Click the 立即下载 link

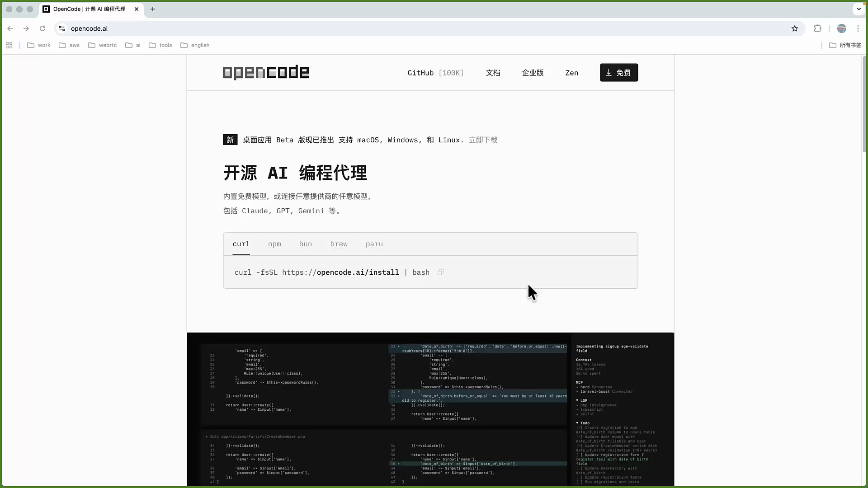pos(483,140)
